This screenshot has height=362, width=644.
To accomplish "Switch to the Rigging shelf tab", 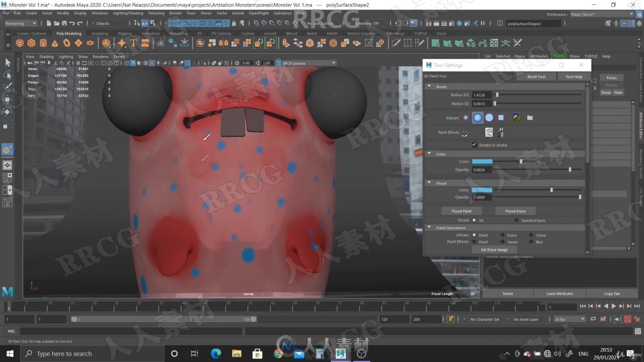I will pos(125,34).
